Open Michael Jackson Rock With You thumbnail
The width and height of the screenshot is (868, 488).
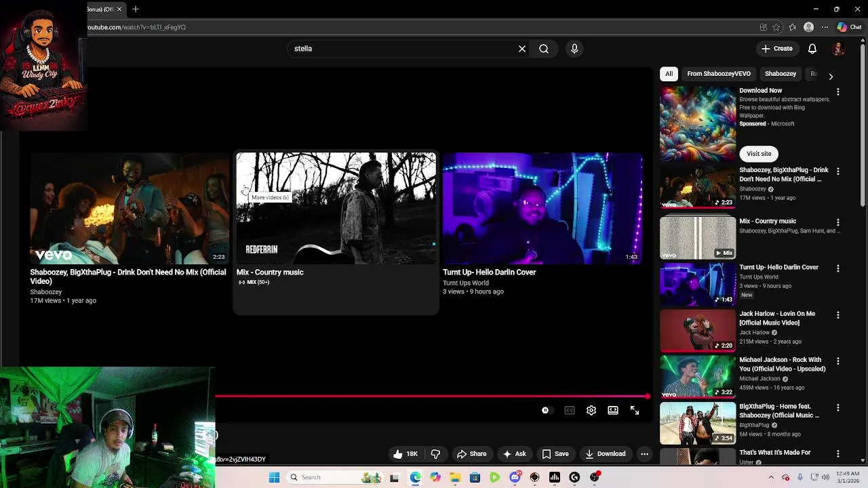point(698,377)
